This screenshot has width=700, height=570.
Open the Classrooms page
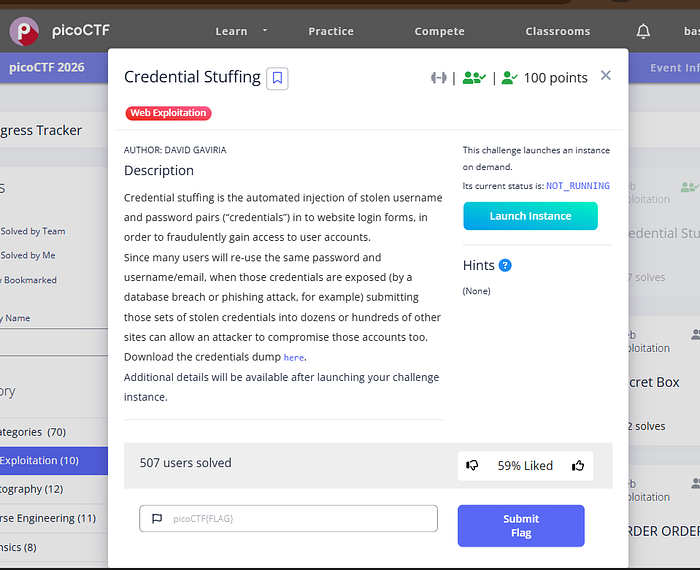coord(558,31)
